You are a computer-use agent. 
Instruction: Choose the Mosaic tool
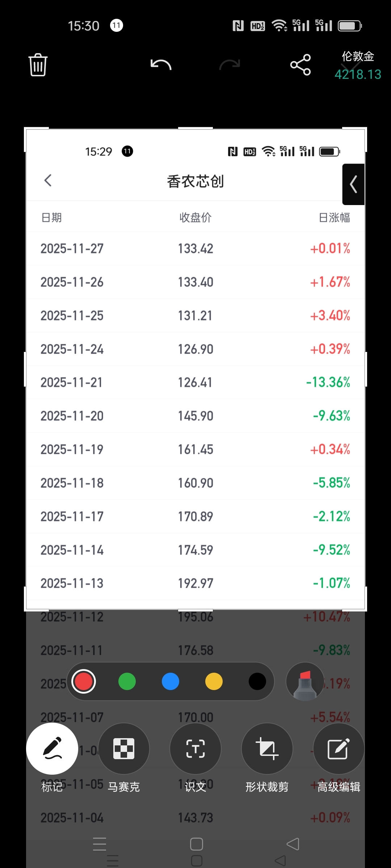(x=124, y=748)
